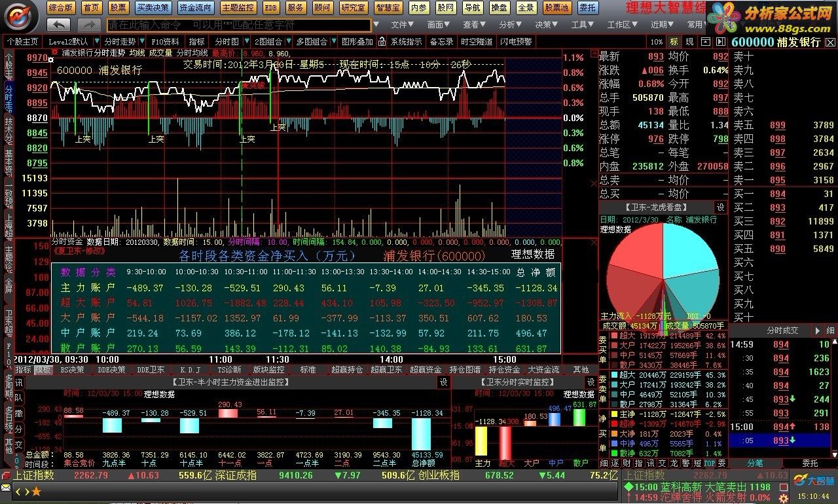The width and height of the screenshot is (838, 504).
Task: Open 资金流向 from the top toolbar
Action: (195, 8)
